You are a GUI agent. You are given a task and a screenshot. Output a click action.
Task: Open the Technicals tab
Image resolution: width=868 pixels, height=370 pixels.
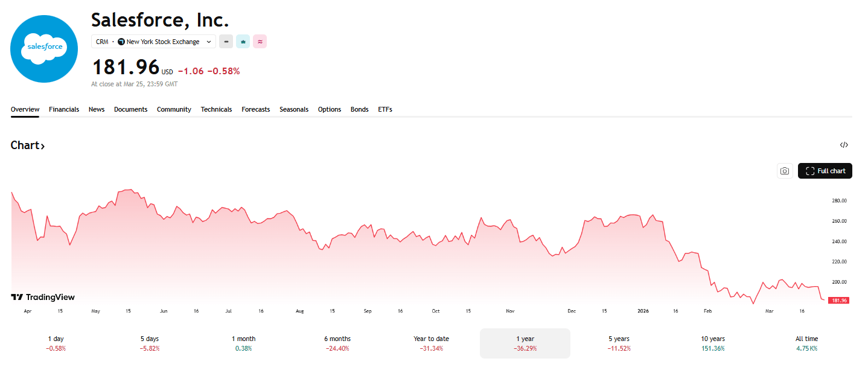coord(216,109)
